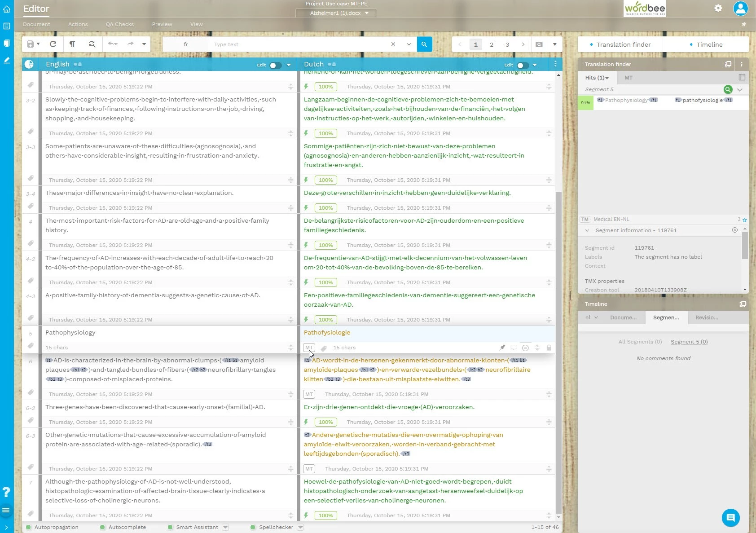This screenshot has height=533, width=756.
Task: Click the Segment 5 (0) comments link
Action: 689,342
